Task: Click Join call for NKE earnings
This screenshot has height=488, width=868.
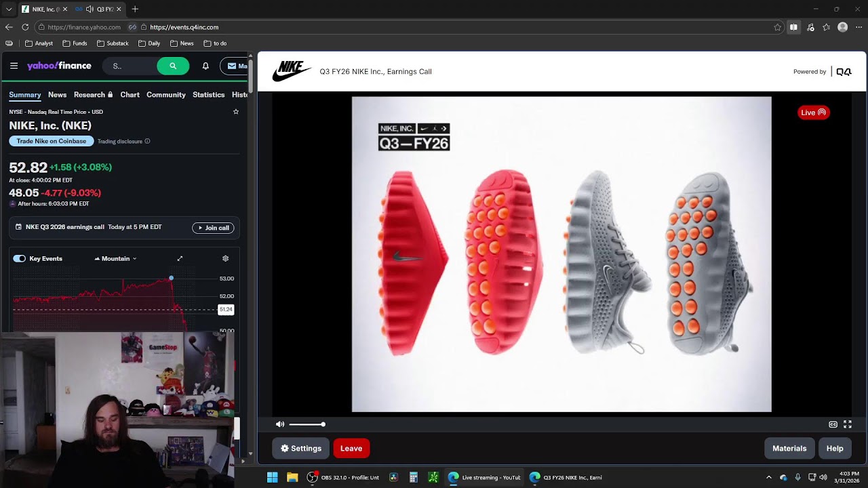Action: 213,228
